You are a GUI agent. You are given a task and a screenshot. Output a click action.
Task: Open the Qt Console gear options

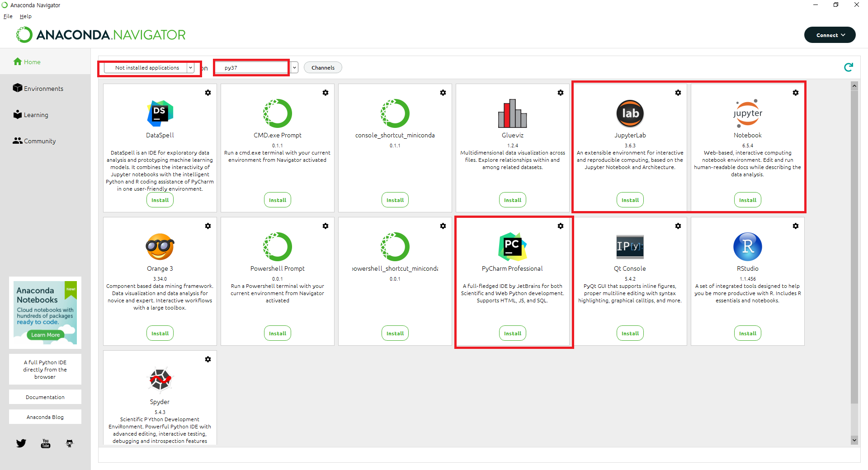678,226
